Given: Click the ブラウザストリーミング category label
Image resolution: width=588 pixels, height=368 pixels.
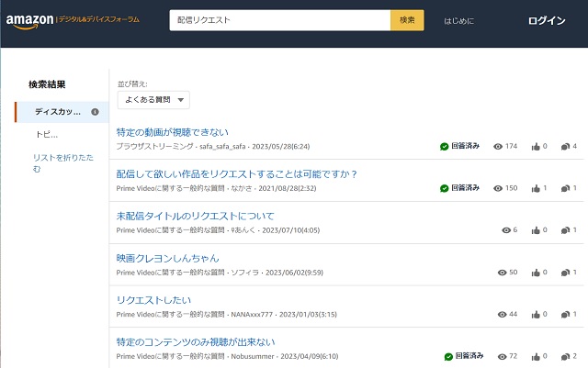Looking at the screenshot, I should tap(154, 147).
